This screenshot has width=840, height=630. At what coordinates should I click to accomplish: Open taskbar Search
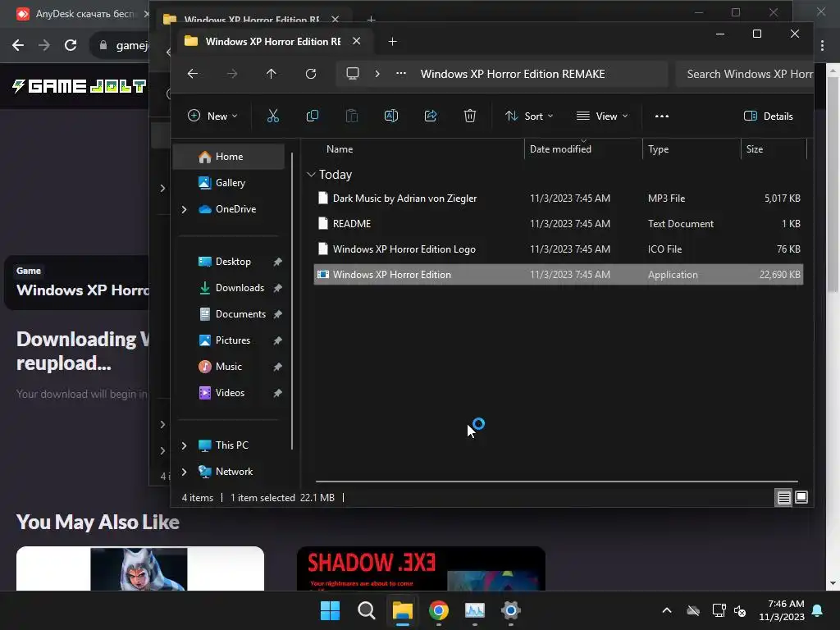[367, 610]
